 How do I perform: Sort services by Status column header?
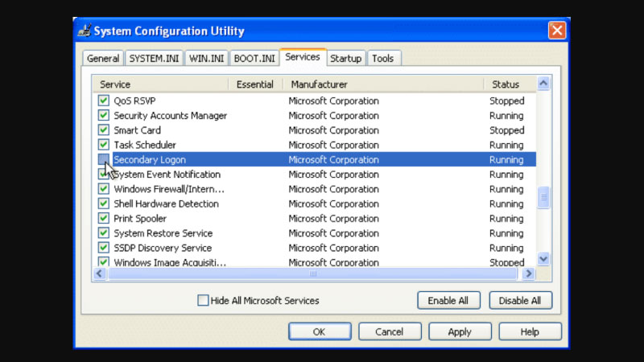point(507,84)
